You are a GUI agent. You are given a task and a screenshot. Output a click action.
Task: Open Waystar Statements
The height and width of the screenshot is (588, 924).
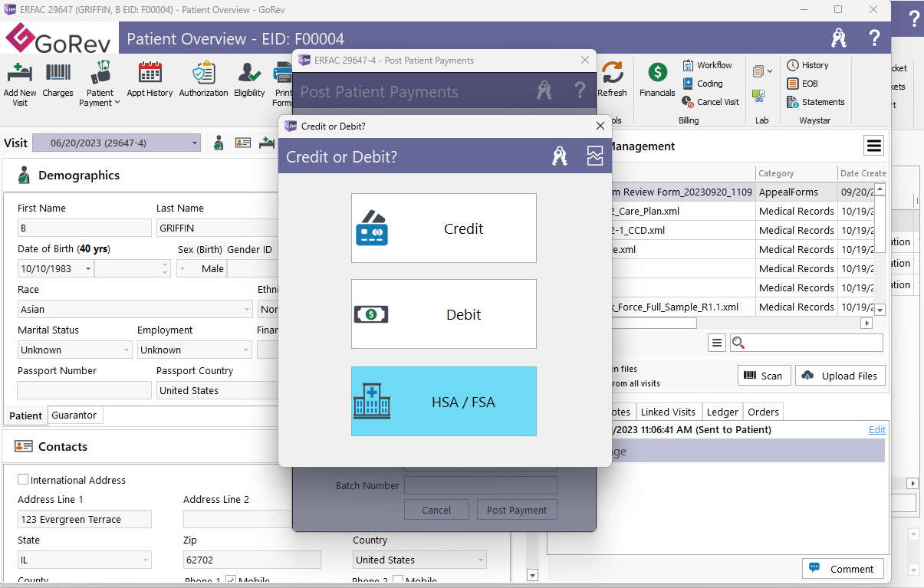click(816, 102)
